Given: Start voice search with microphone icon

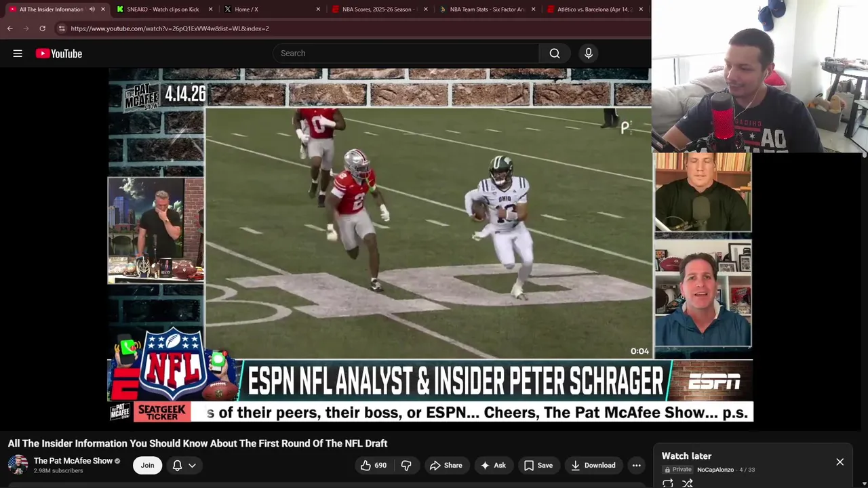Looking at the screenshot, I should pyautogui.click(x=589, y=54).
